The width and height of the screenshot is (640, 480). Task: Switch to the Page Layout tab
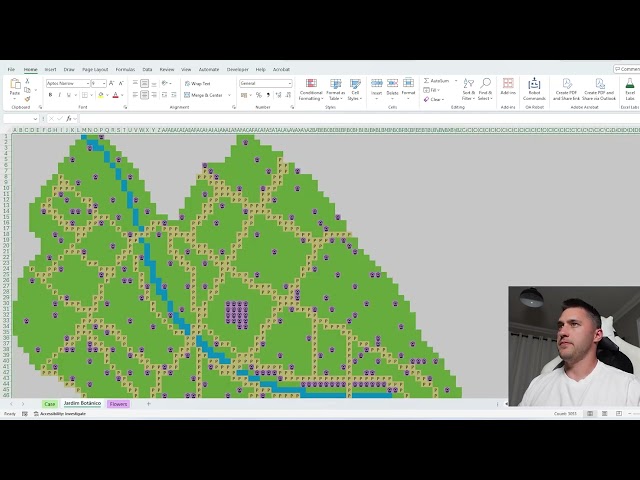pyautogui.click(x=95, y=69)
